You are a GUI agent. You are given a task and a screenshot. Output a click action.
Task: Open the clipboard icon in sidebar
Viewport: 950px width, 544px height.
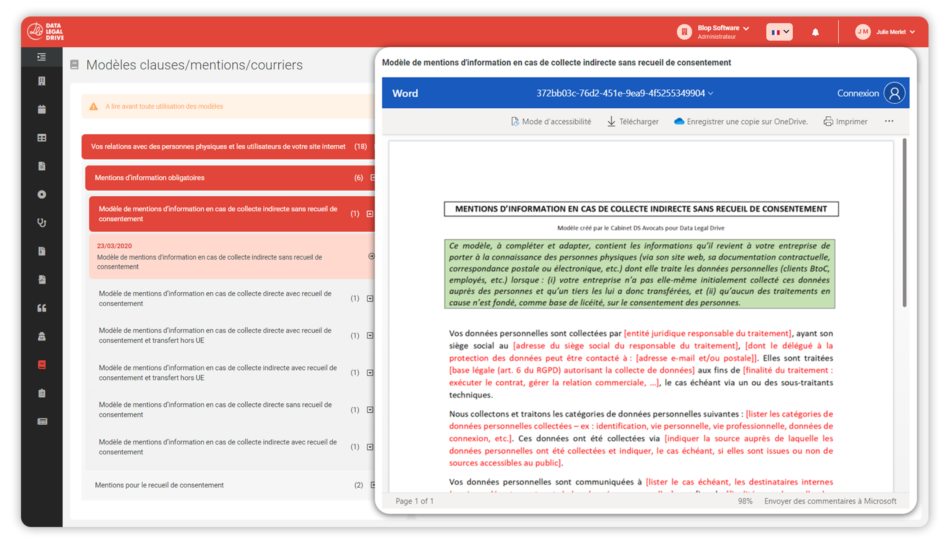point(41,393)
